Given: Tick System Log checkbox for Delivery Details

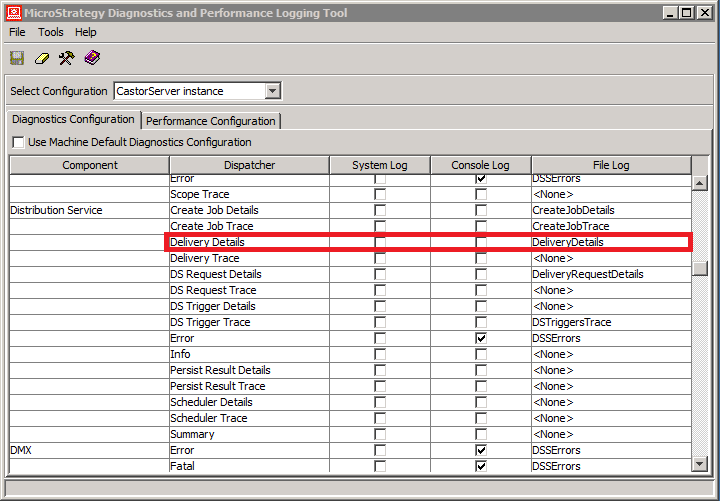Looking at the screenshot, I should click(x=380, y=242).
